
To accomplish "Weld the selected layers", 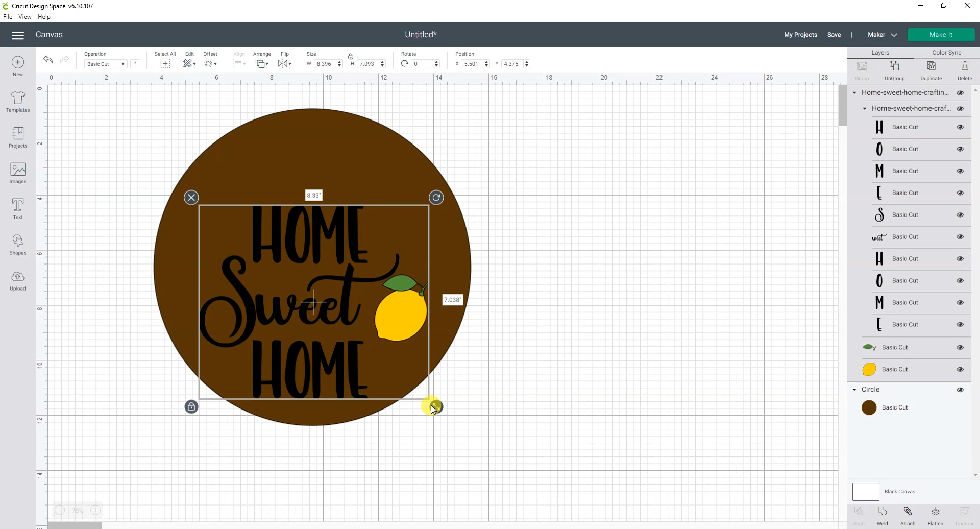I will click(882, 516).
